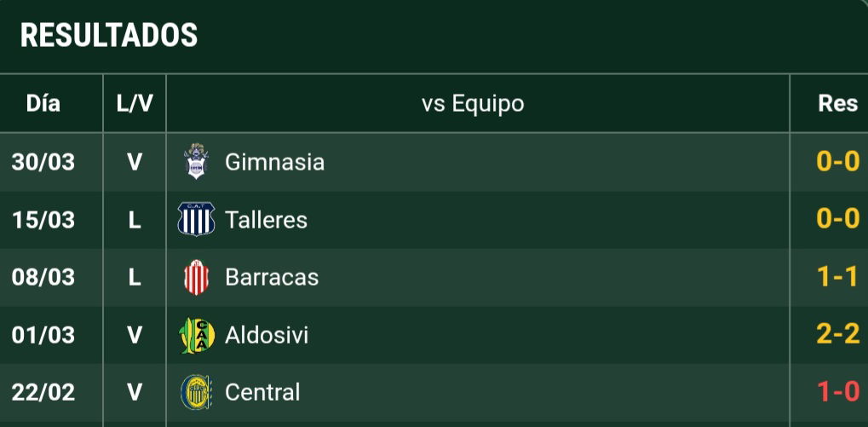Screen dimensions: 868x427
Task: View the red 1-0 result against Central
Action: click(x=839, y=392)
